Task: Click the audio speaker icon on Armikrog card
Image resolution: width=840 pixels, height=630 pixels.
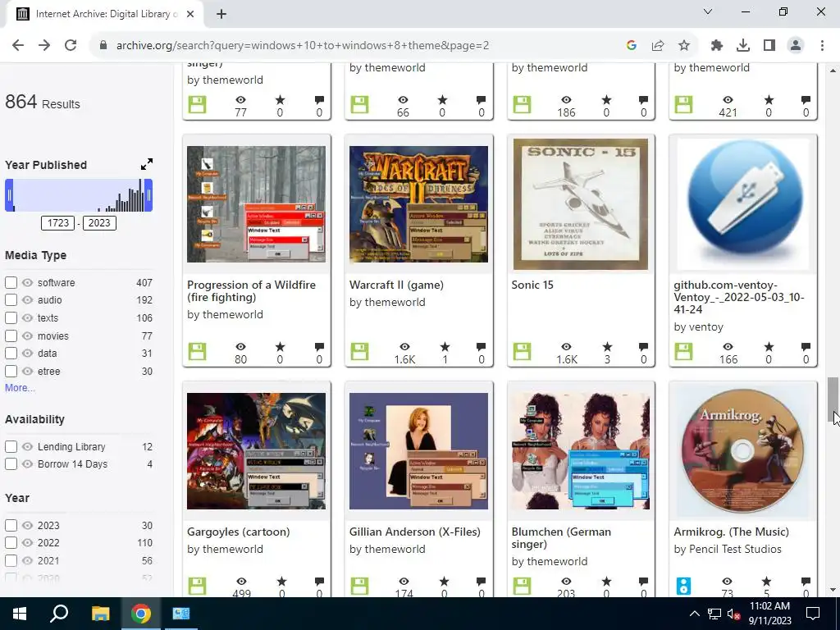Action: [683, 586]
